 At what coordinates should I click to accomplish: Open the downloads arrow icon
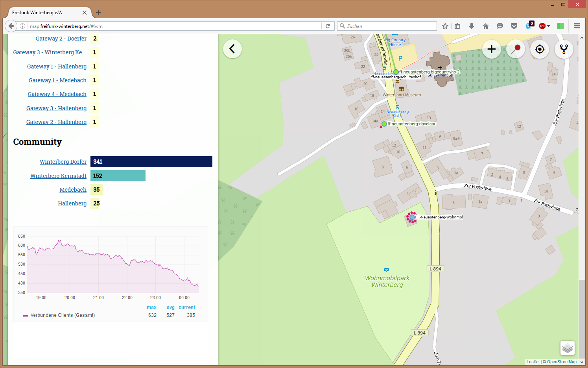[x=472, y=26]
